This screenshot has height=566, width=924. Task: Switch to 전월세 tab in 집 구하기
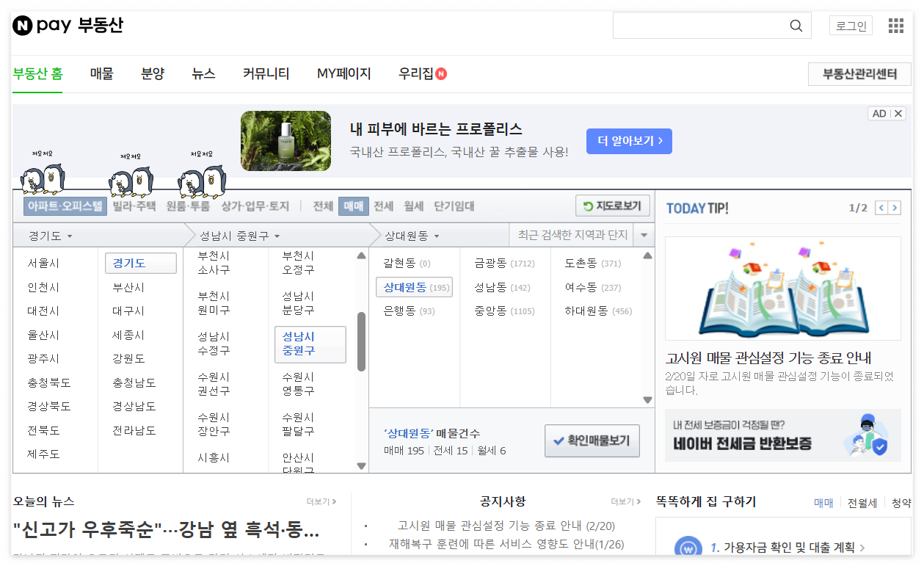click(862, 503)
